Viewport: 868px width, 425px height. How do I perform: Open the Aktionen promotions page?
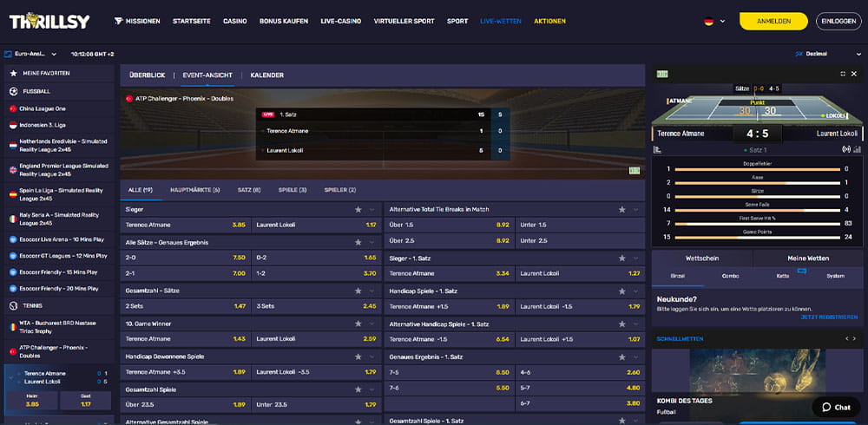[x=549, y=21]
